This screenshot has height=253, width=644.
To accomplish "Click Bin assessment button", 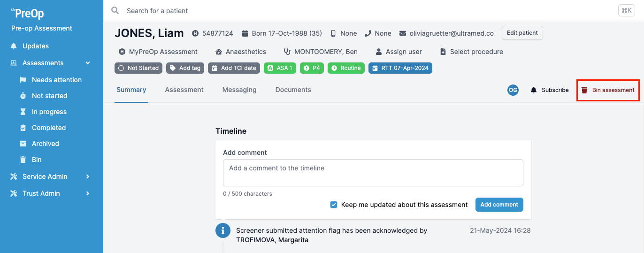I will (608, 90).
